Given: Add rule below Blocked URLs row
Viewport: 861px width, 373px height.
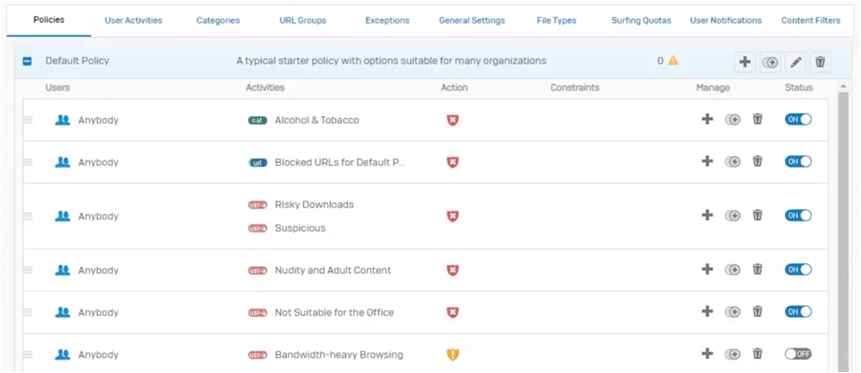Looking at the screenshot, I should [x=707, y=161].
